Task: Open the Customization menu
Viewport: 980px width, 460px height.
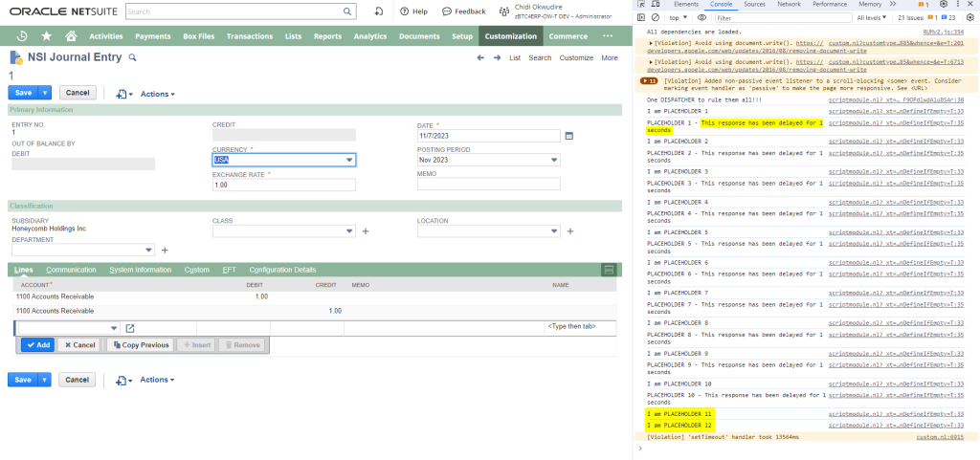Action: (511, 36)
